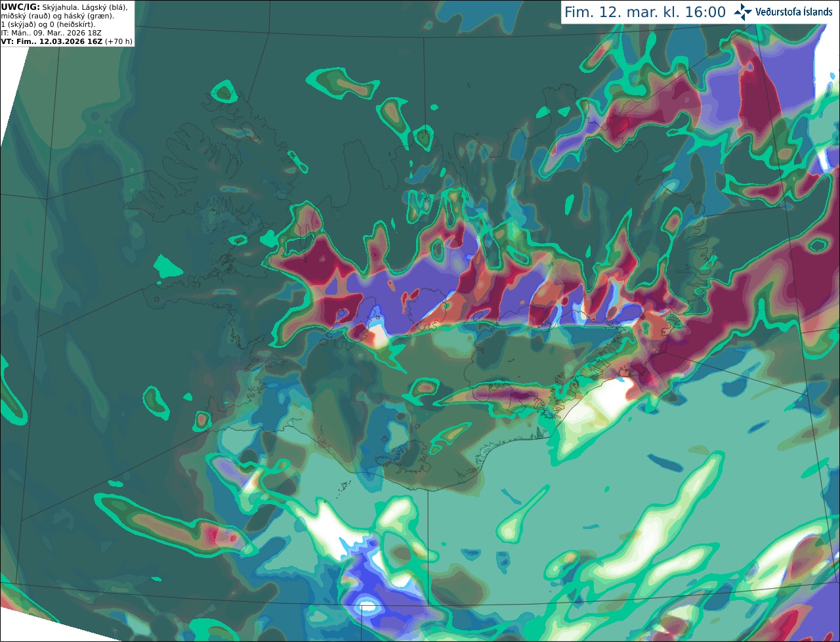The image size is (840, 642).
Task: Click the Veðurstofa Íslands compass logo icon
Action: [x=743, y=12]
